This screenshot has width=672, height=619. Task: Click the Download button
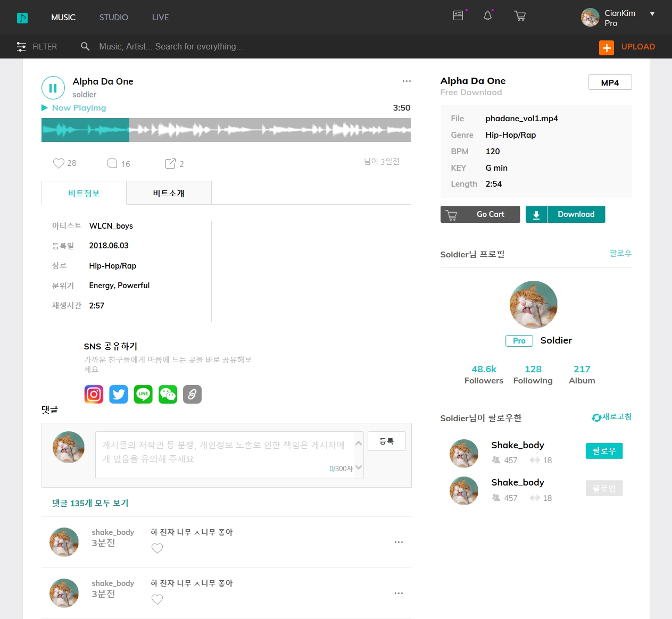[x=565, y=214]
